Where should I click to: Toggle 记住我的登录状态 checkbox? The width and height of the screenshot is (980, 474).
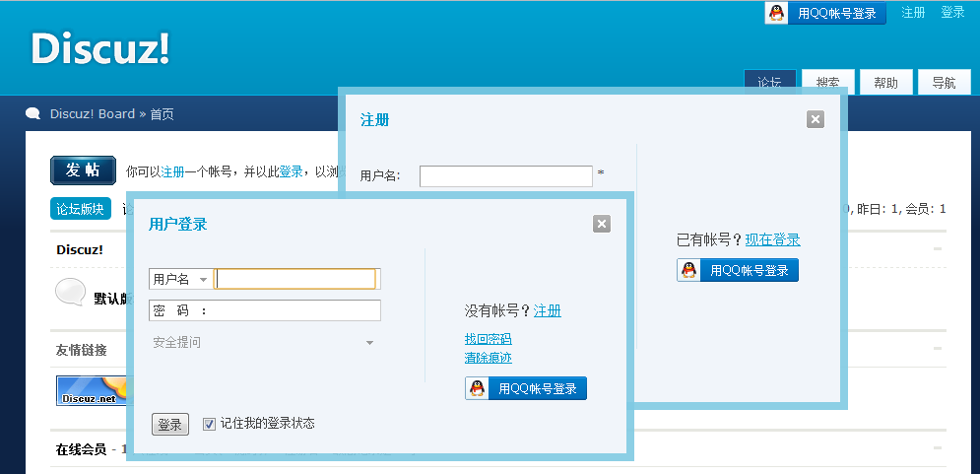[x=210, y=424]
